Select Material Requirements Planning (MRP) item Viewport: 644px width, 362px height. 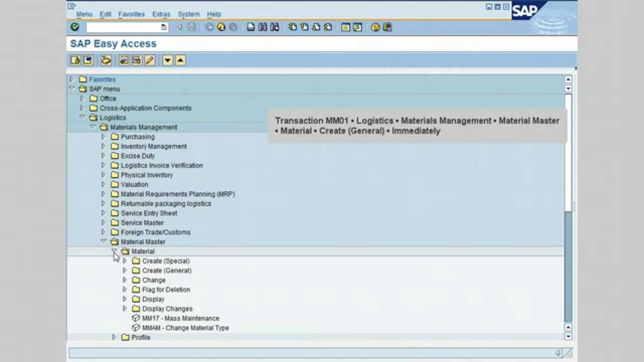178,194
